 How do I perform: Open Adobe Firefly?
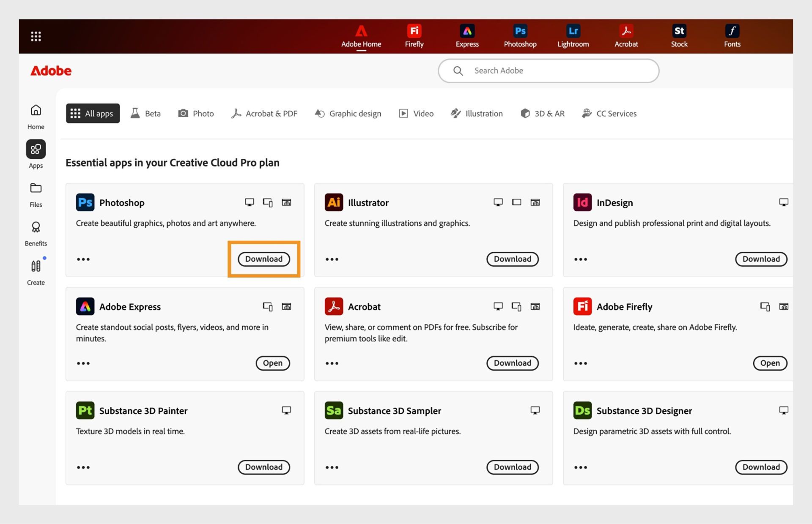770,363
